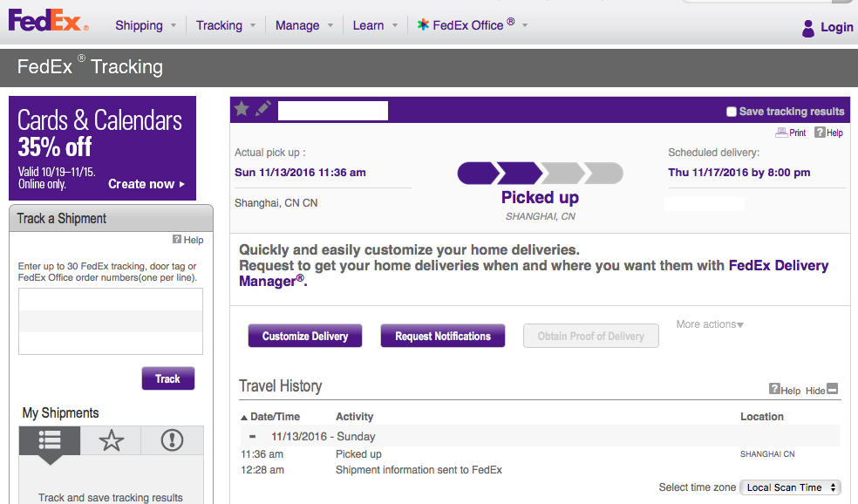Expand FedEx Office dropdown arrow
858x504 pixels.
pos(525,25)
